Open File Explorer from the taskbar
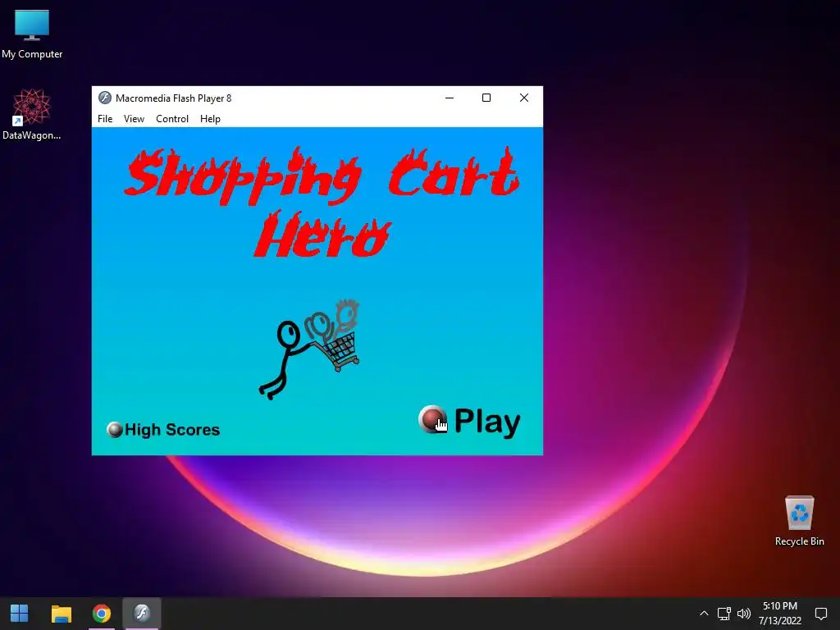Screen dimensions: 840x630 pos(61,614)
